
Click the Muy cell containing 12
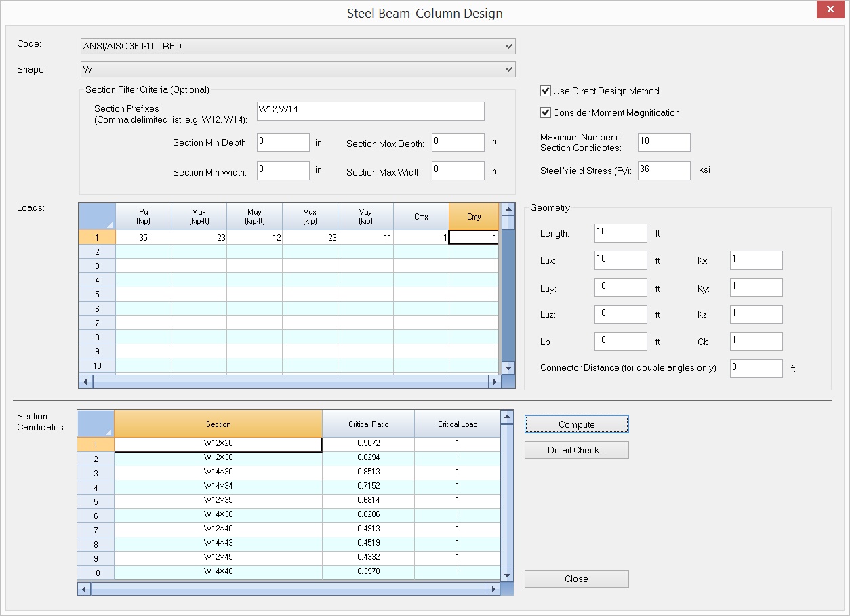pyautogui.click(x=254, y=238)
